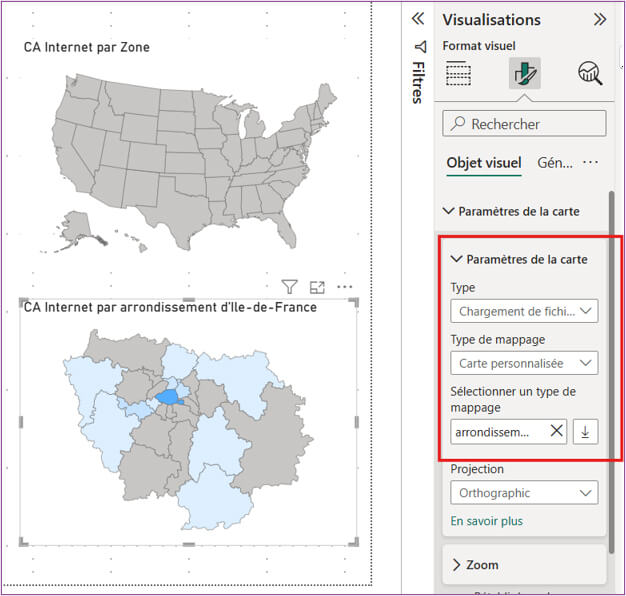Click the search magnifier icon in Rechercher

pos(458,123)
